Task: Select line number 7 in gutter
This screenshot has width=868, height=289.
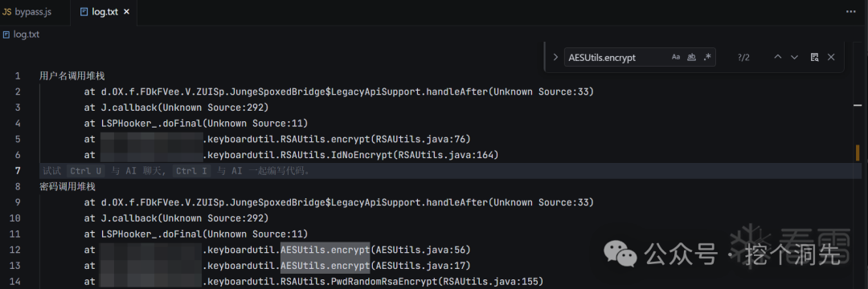Action: point(18,171)
